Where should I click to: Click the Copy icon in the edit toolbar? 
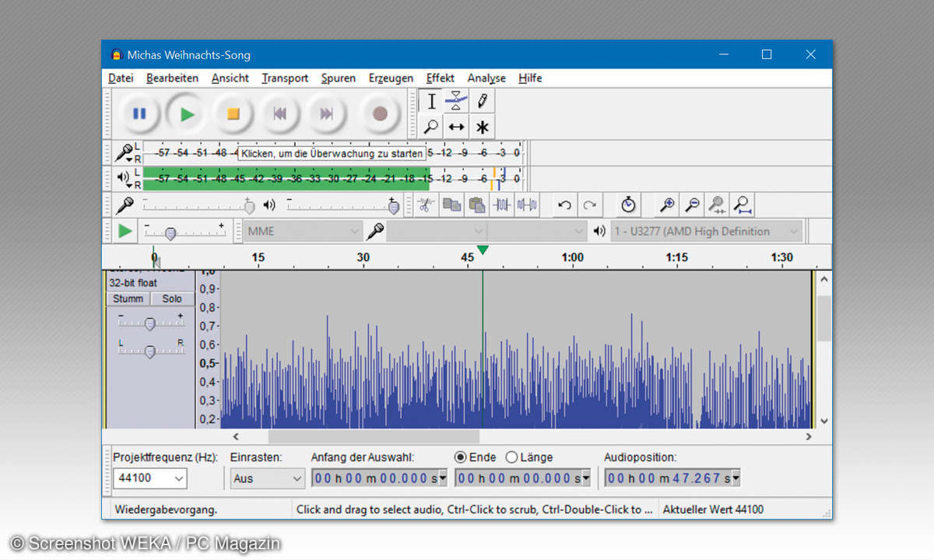tap(451, 205)
